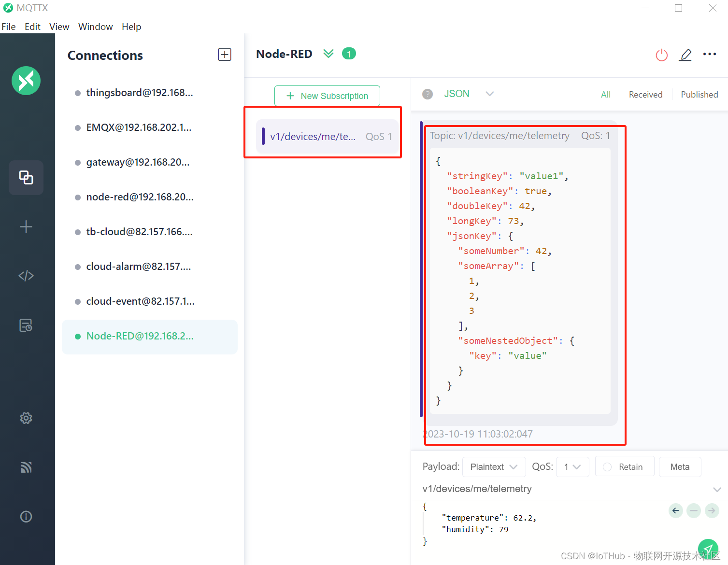This screenshot has height=565, width=728.
Task: Open the Log viewer icon in sidebar
Action: point(26,325)
